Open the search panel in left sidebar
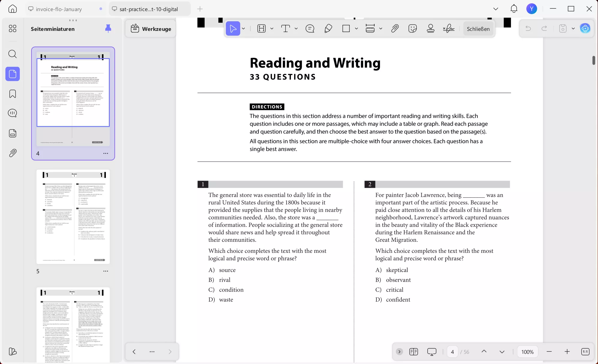The width and height of the screenshot is (598, 364). click(12, 54)
